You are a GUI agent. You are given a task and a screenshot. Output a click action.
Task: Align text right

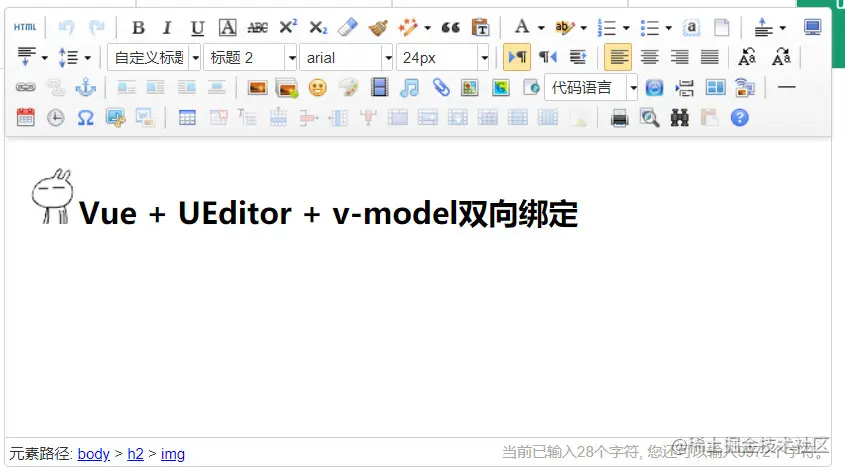point(680,57)
